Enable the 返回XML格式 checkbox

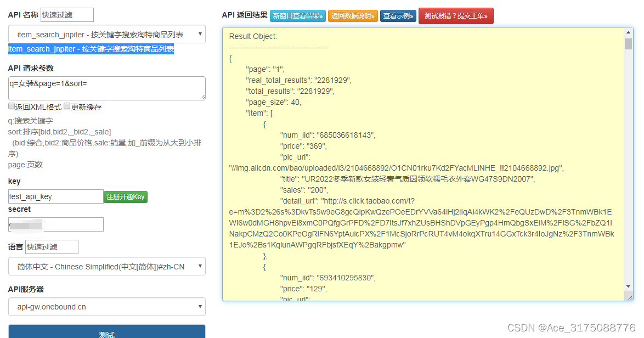[x=12, y=106]
